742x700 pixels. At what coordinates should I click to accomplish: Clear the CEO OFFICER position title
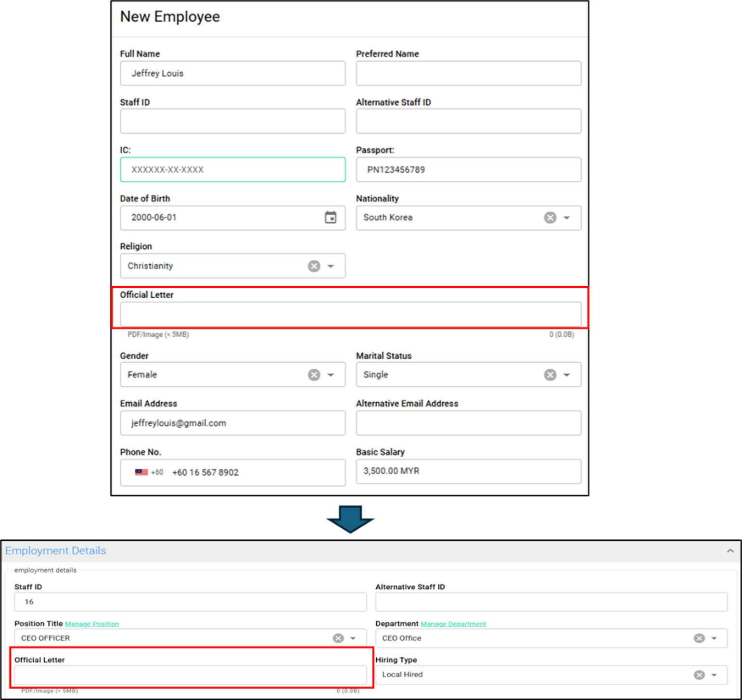click(338, 638)
